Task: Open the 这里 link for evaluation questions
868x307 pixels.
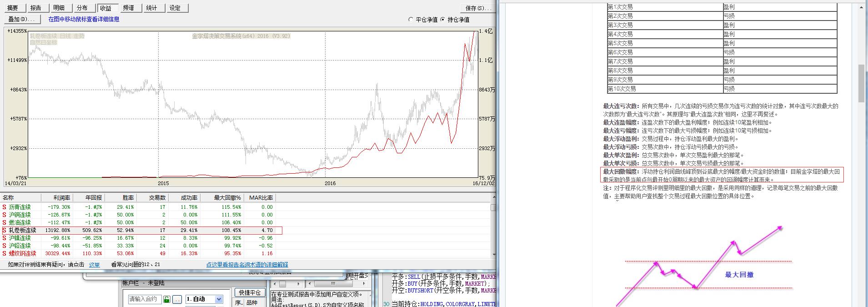Action: click(94, 265)
